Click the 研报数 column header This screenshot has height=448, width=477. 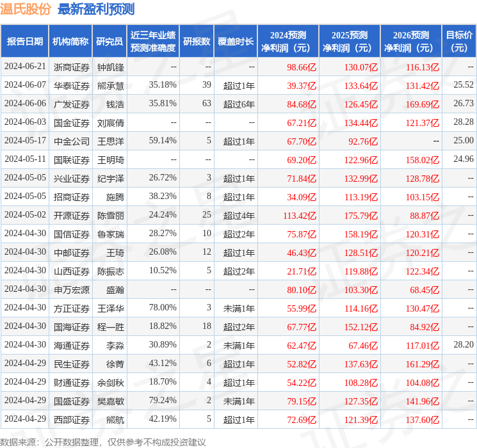pos(197,41)
